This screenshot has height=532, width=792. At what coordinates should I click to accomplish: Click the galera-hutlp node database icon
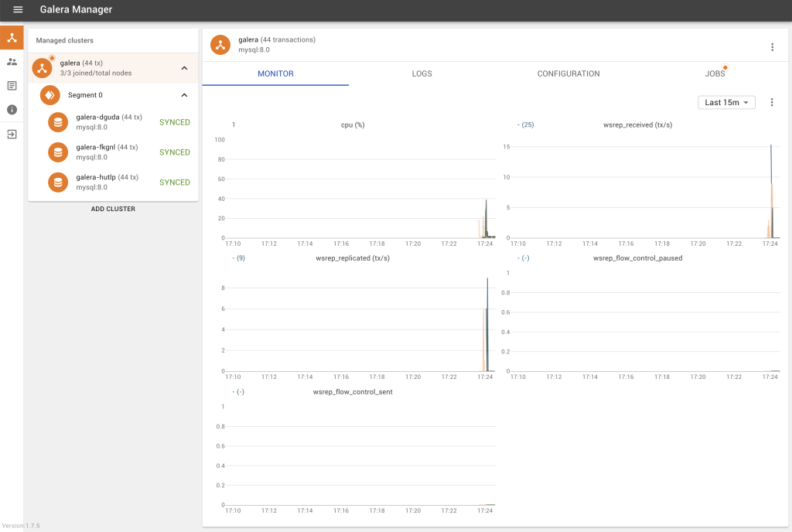pos(58,182)
